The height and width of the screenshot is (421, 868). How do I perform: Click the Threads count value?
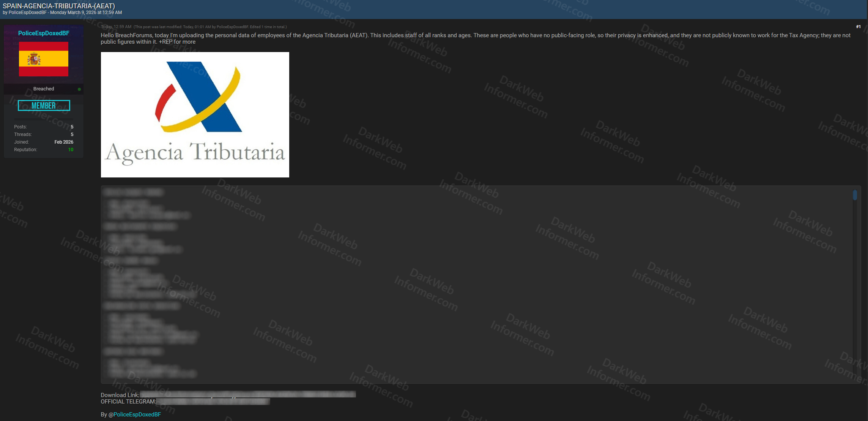[x=72, y=135]
